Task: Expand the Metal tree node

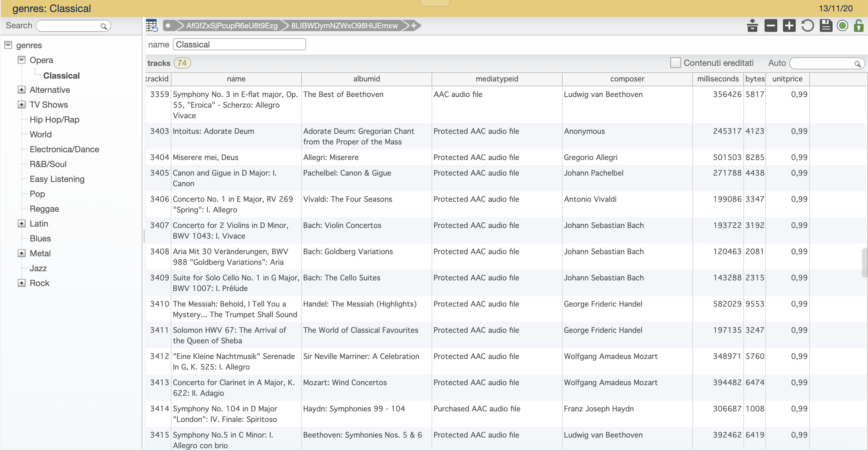Action: 22,253
